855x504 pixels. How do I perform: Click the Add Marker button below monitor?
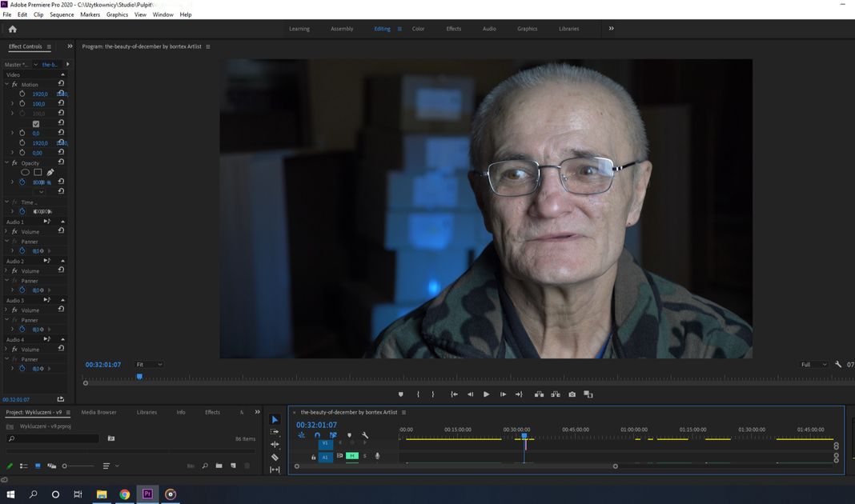[401, 394]
